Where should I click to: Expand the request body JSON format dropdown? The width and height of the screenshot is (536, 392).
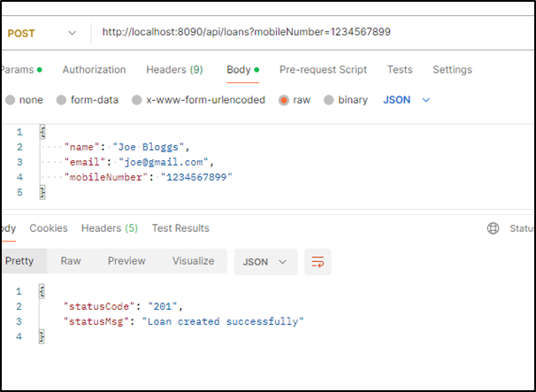pos(407,100)
